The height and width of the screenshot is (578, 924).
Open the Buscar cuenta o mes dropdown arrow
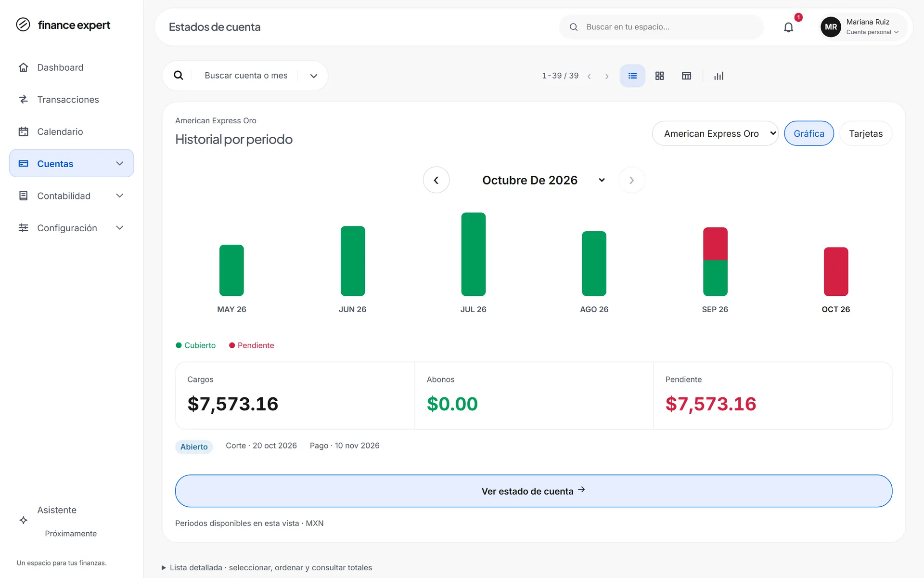(x=314, y=76)
